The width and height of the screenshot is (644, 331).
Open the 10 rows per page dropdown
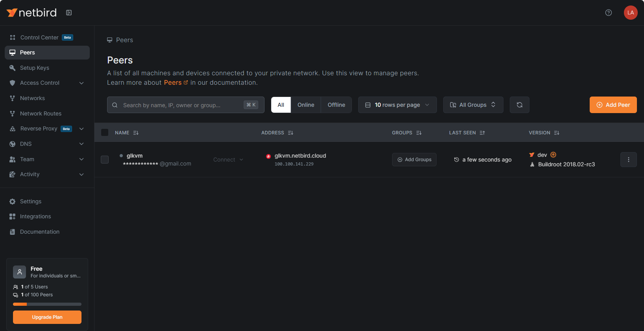point(398,105)
